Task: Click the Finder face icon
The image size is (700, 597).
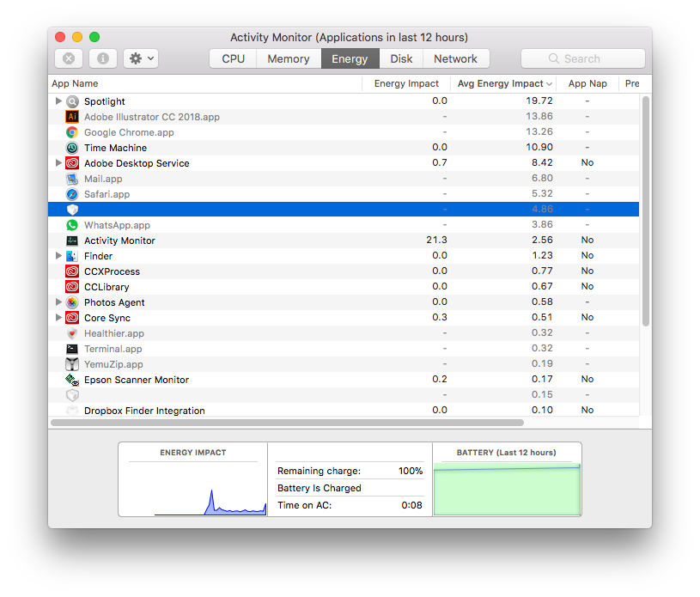Action: (72, 256)
